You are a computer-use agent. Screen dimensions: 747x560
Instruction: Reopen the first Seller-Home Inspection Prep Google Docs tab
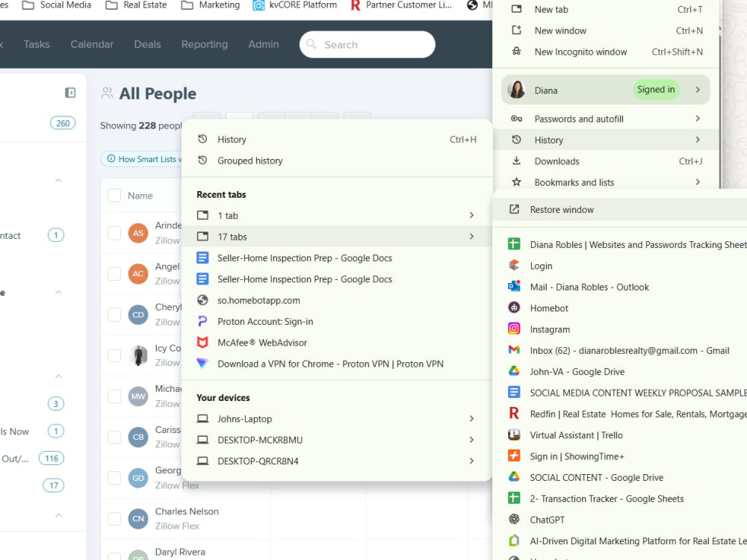click(x=338, y=258)
